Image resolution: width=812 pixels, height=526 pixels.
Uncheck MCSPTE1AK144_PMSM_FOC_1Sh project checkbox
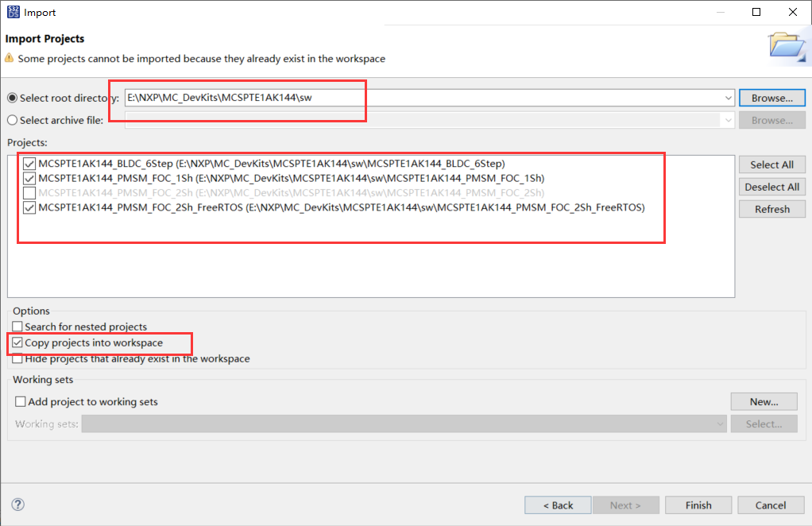coord(29,179)
